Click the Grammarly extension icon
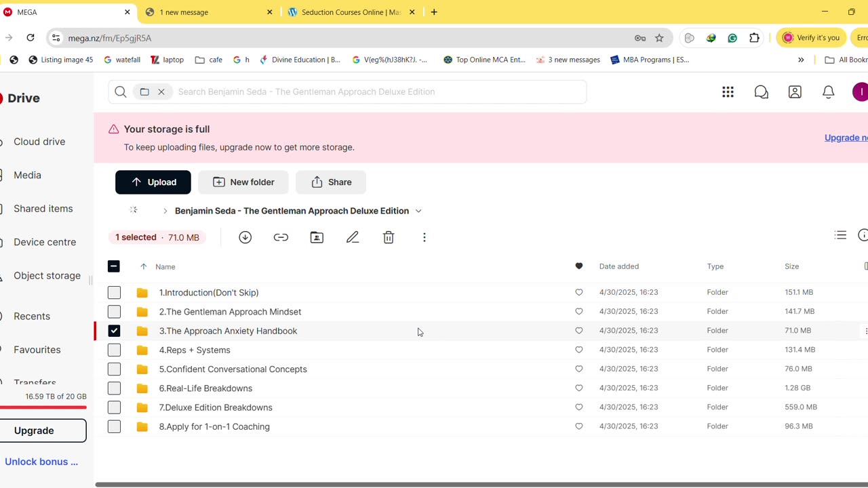This screenshot has height=488, width=868. [x=732, y=38]
